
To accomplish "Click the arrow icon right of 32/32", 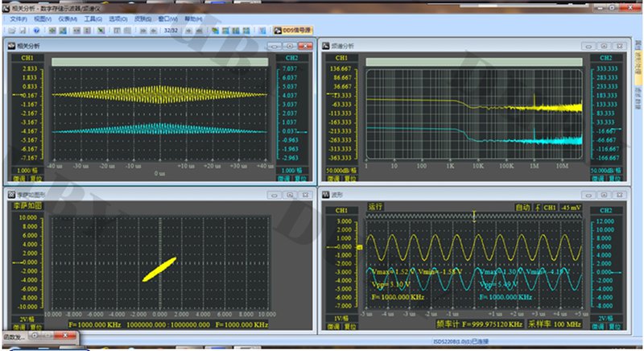I will [x=188, y=31].
